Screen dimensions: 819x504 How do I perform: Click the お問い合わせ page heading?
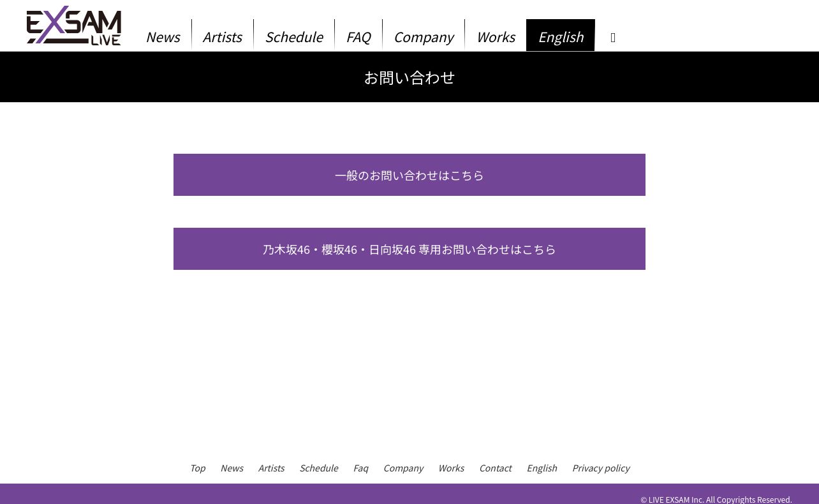409,77
